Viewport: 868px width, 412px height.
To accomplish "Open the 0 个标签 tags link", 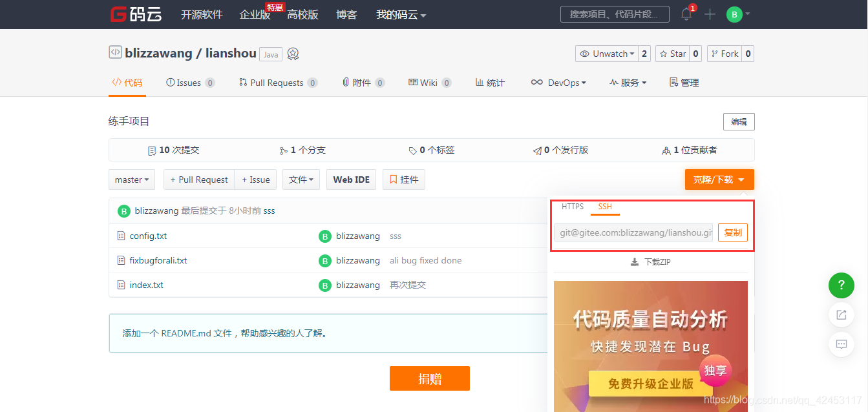I will pyautogui.click(x=432, y=150).
